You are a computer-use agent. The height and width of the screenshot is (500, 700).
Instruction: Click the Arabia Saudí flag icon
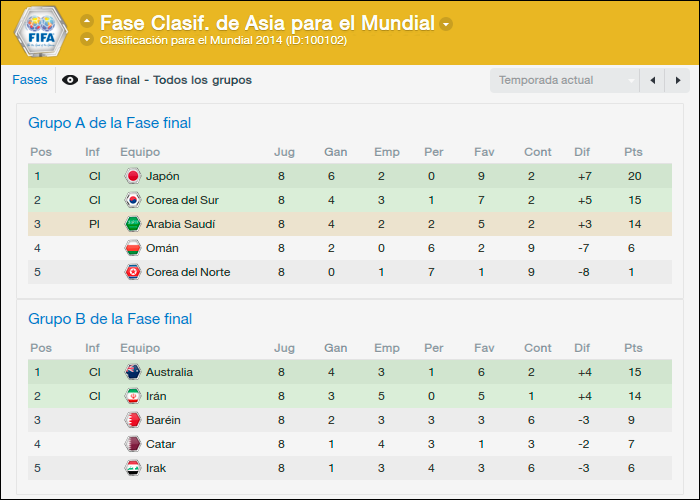133,224
